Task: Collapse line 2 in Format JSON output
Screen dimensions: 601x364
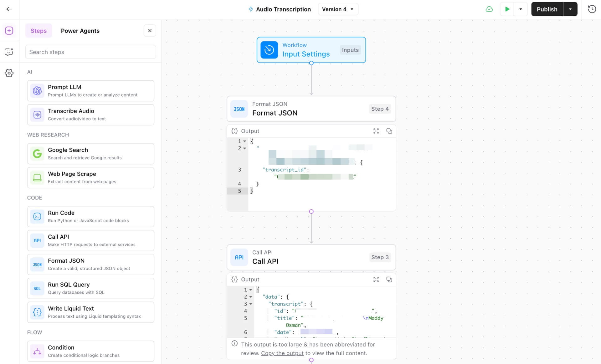Action: coord(244,148)
